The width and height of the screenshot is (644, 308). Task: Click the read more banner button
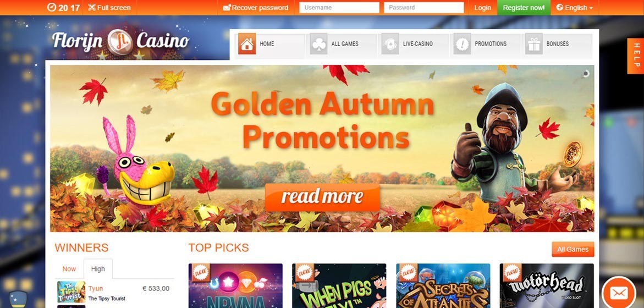coord(322,197)
